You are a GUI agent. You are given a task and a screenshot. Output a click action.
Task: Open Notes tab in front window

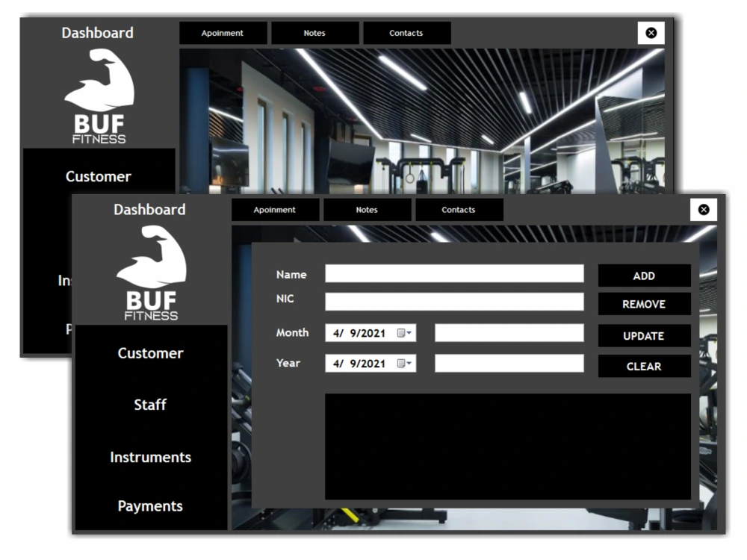[367, 210]
